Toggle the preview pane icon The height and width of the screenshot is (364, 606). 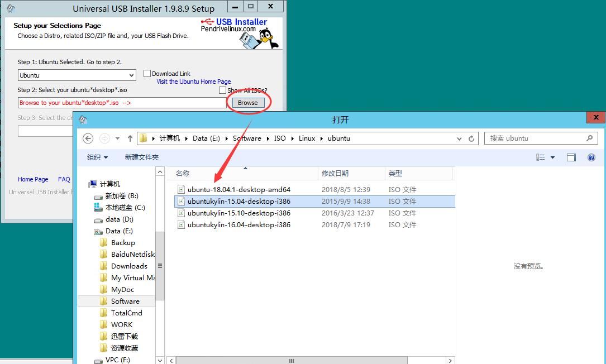[571, 157]
